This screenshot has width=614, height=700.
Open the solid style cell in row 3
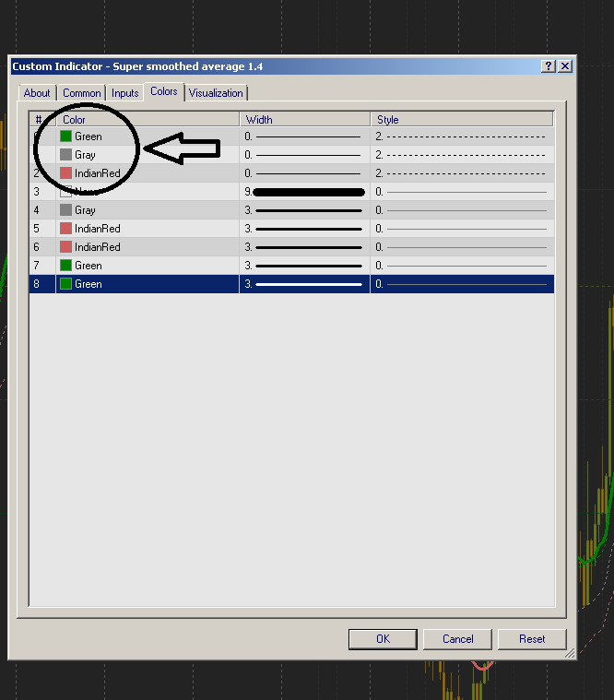[463, 192]
